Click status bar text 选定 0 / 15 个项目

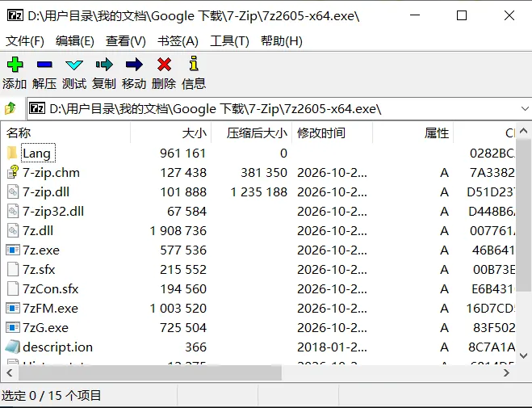pos(51,395)
